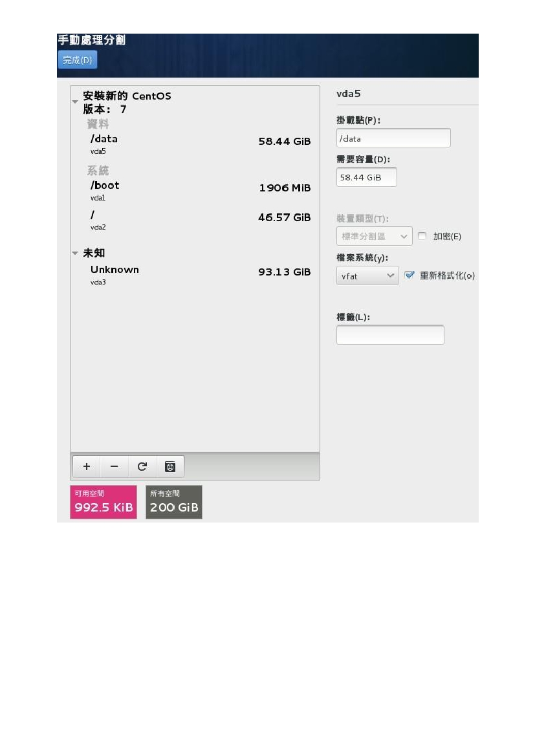Click the plus icon to add mount point

pos(87,466)
